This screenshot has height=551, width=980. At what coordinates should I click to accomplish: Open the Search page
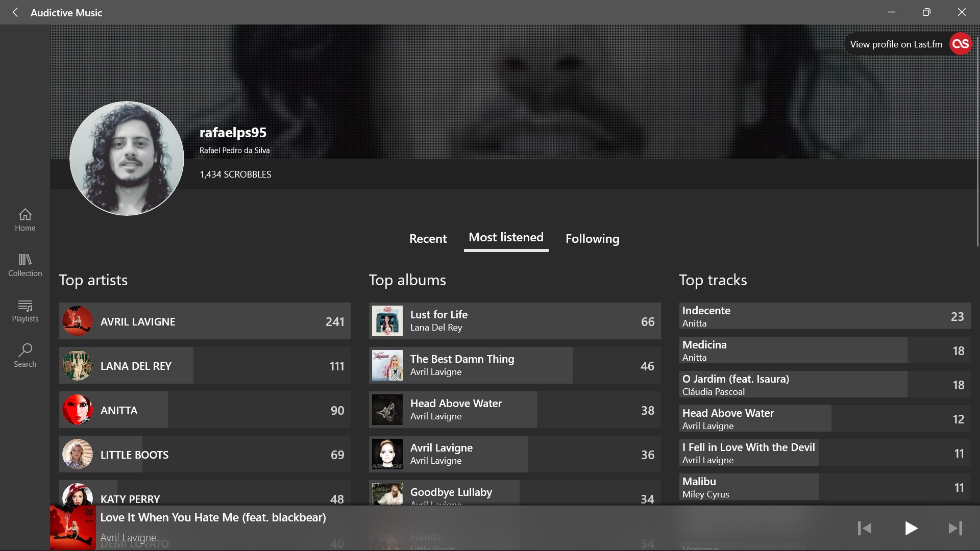25,357
